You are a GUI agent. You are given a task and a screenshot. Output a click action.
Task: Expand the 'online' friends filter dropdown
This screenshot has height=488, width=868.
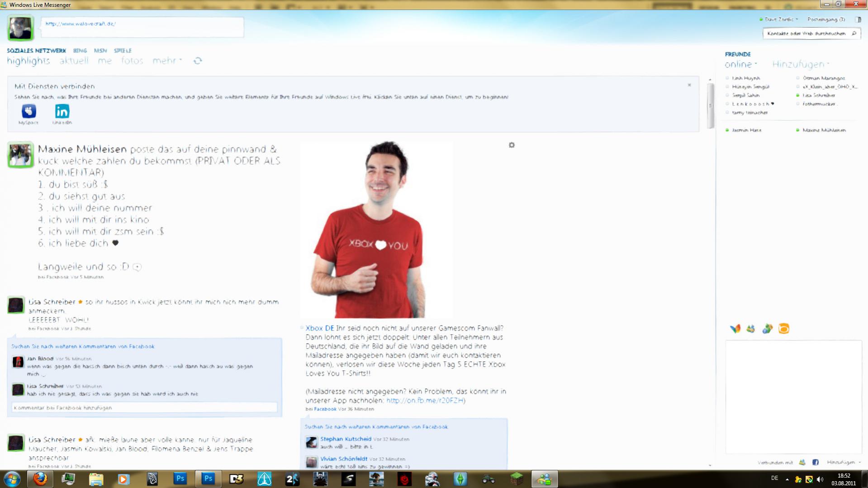click(x=741, y=65)
